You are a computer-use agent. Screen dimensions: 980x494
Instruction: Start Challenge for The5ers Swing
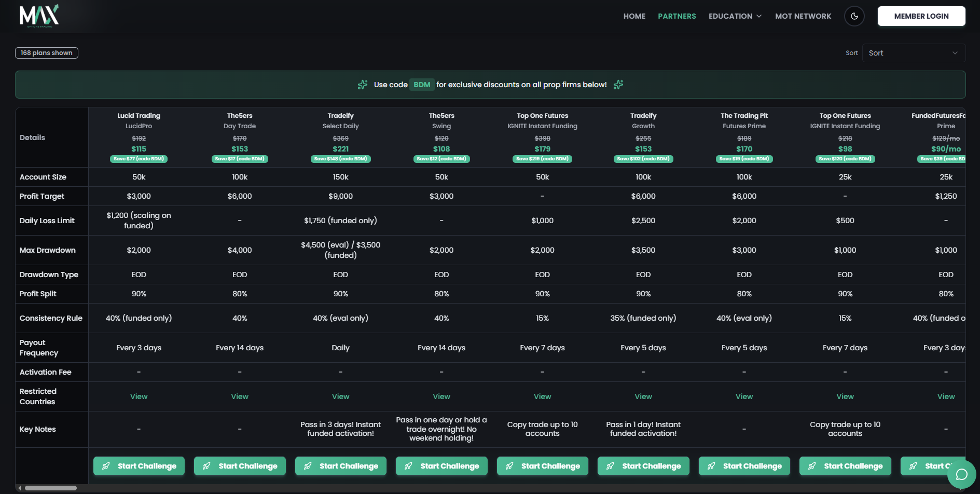click(x=441, y=466)
